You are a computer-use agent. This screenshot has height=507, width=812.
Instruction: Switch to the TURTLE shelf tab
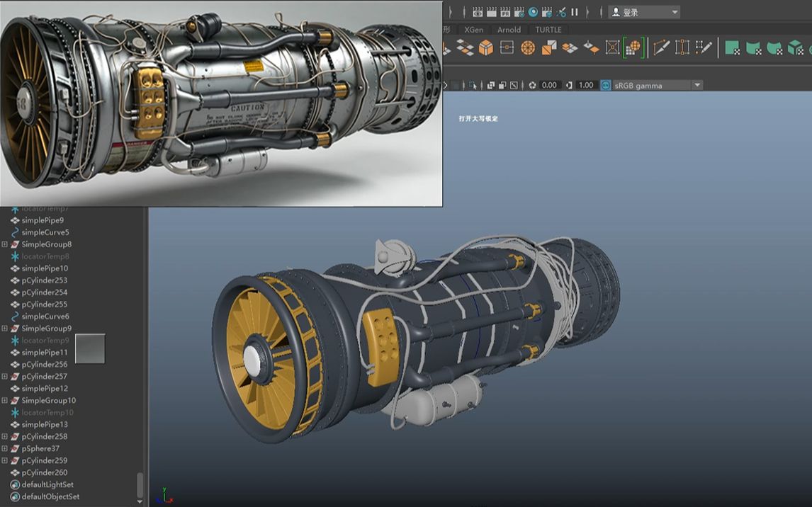(548, 30)
